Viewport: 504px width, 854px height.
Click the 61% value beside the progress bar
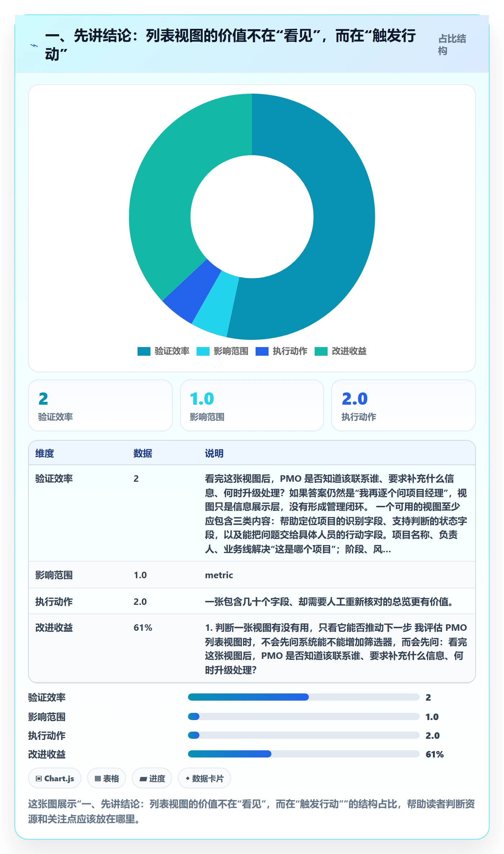(435, 755)
